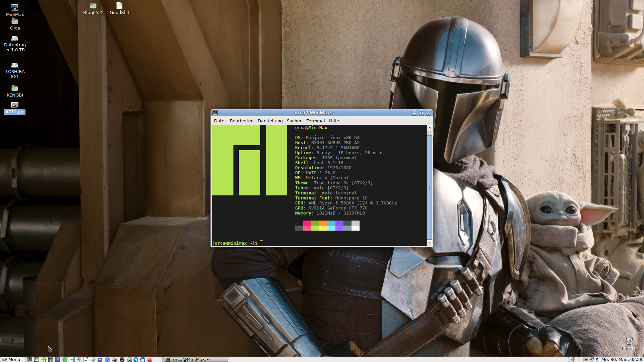Click the 'Uptime: 5 days, 18 hours' line
Screen dimensions: 644x362
click(x=339, y=153)
